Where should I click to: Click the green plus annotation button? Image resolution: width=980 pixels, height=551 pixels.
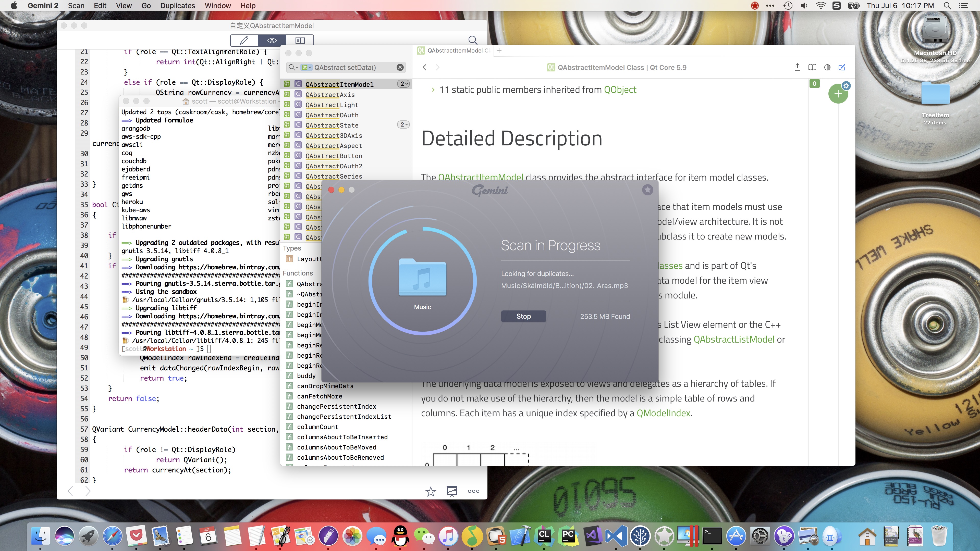click(838, 94)
